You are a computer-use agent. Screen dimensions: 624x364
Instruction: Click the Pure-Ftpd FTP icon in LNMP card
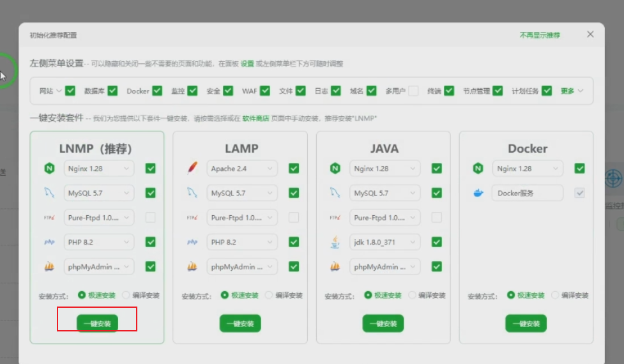pyautogui.click(x=49, y=218)
